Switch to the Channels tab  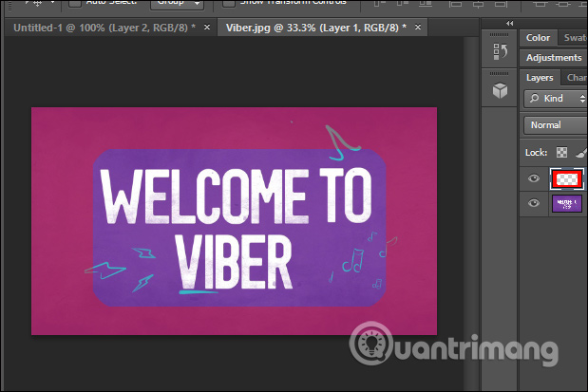click(x=576, y=78)
